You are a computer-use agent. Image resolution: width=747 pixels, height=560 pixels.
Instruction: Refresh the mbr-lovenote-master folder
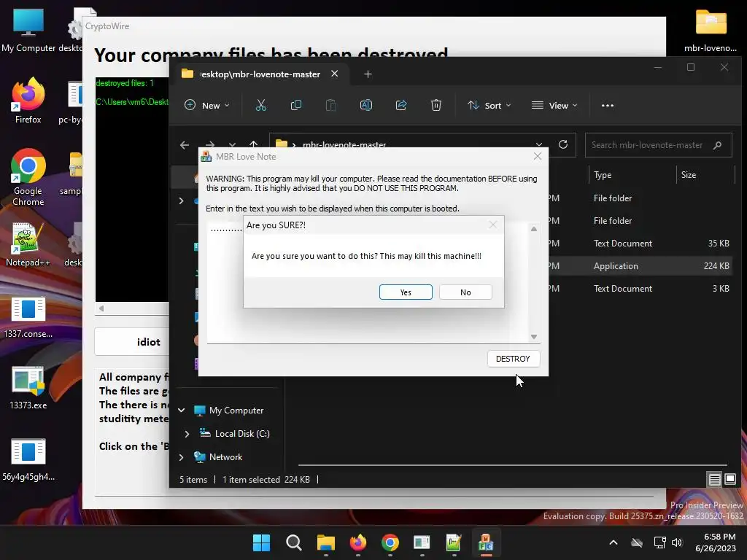tap(563, 144)
